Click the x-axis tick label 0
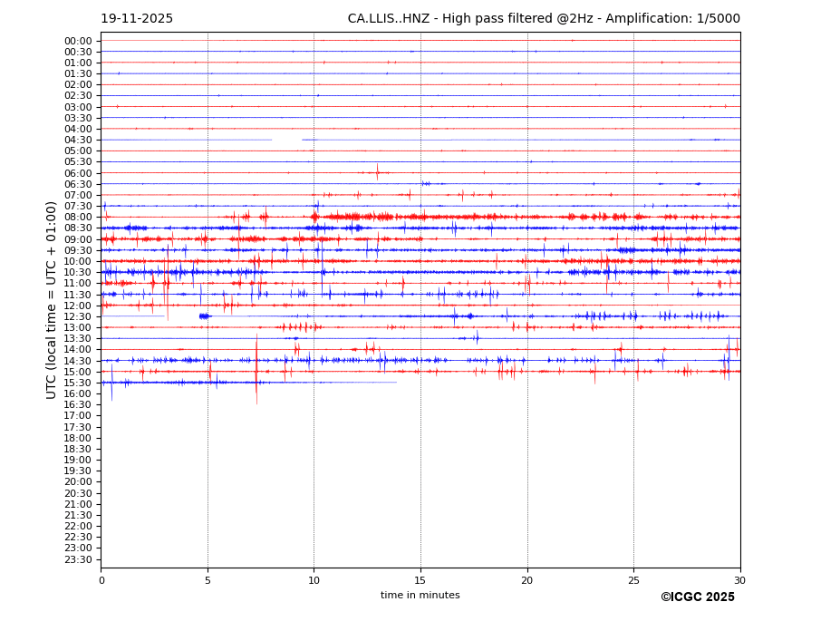Image resolution: width=840 pixels, height=631 pixels. 101,580
